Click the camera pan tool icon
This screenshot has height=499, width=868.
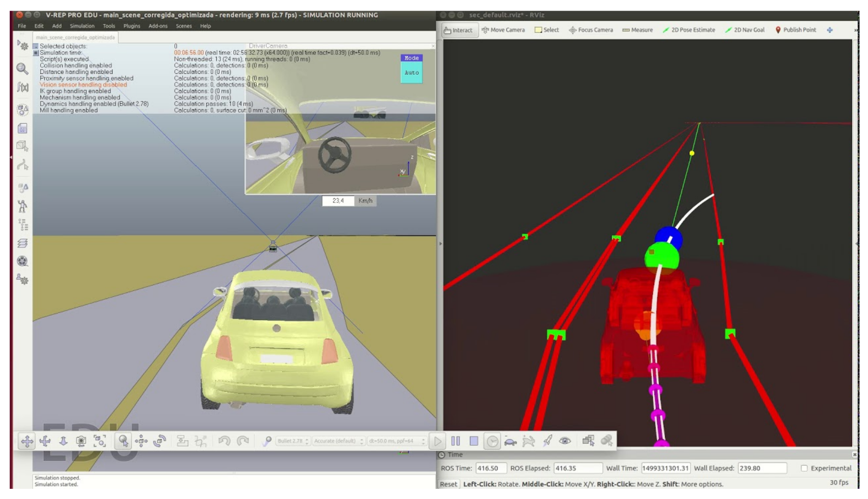[27, 441]
